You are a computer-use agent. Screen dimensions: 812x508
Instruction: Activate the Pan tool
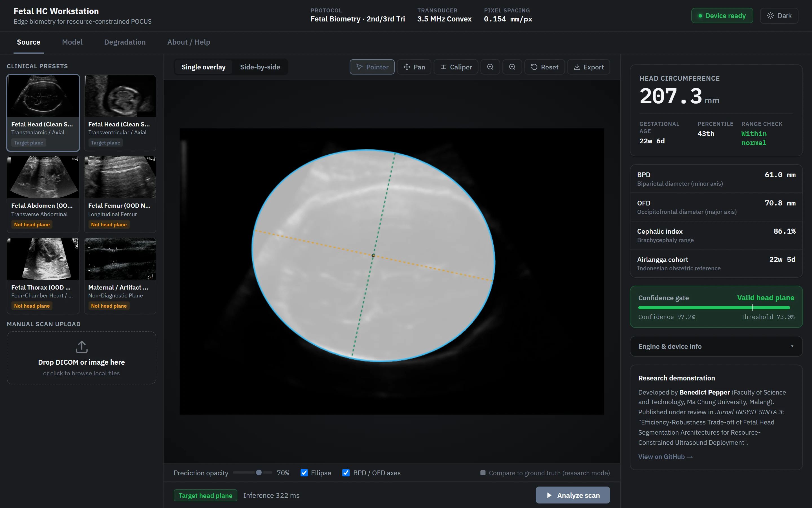(x=414, y=67)
